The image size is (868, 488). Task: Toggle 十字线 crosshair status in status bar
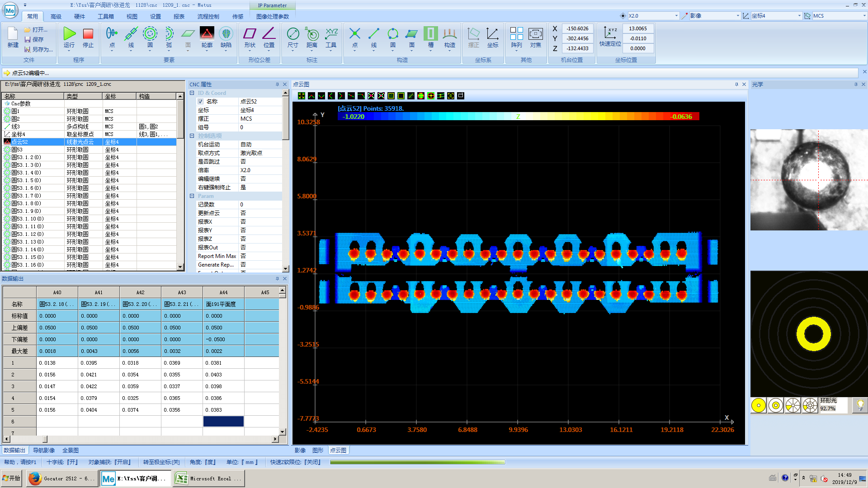[x=62, y=462]
